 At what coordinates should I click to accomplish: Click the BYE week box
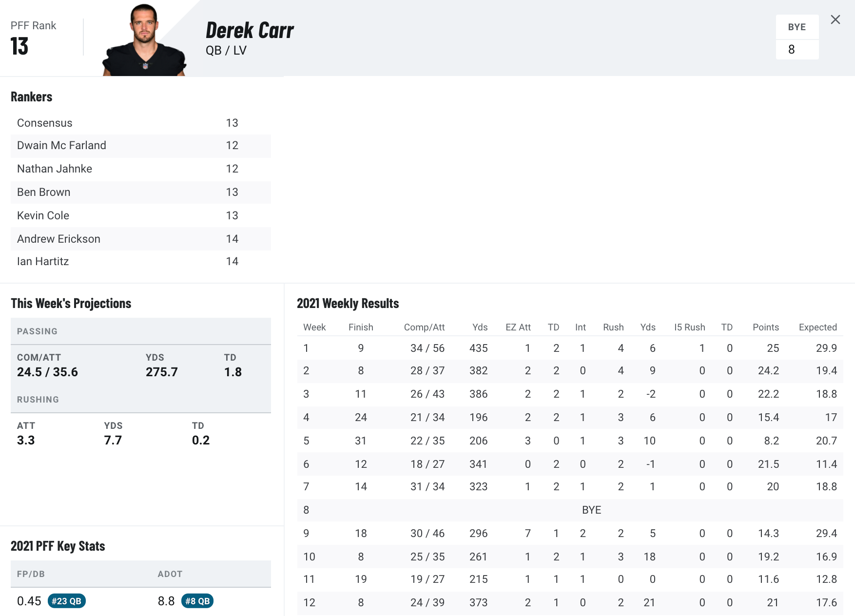pyautogui.click(x=797, y=38)
